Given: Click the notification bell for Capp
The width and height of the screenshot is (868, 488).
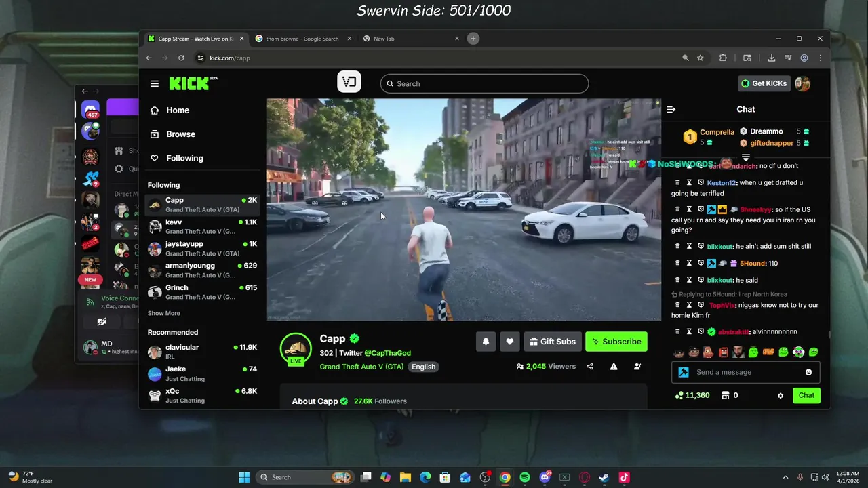Looking at the screenshot, I should pos(486,342).
